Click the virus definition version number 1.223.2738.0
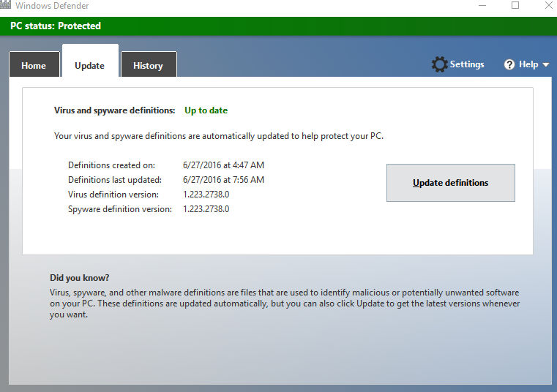This screenshot has height=392, width=557. click(206, 195)
